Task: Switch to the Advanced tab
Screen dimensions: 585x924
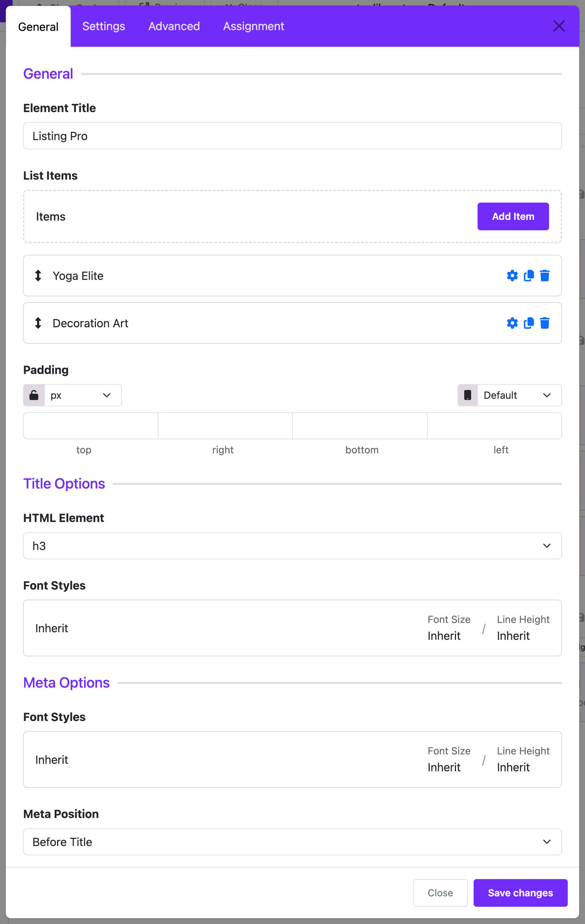Action: (174, 26)
